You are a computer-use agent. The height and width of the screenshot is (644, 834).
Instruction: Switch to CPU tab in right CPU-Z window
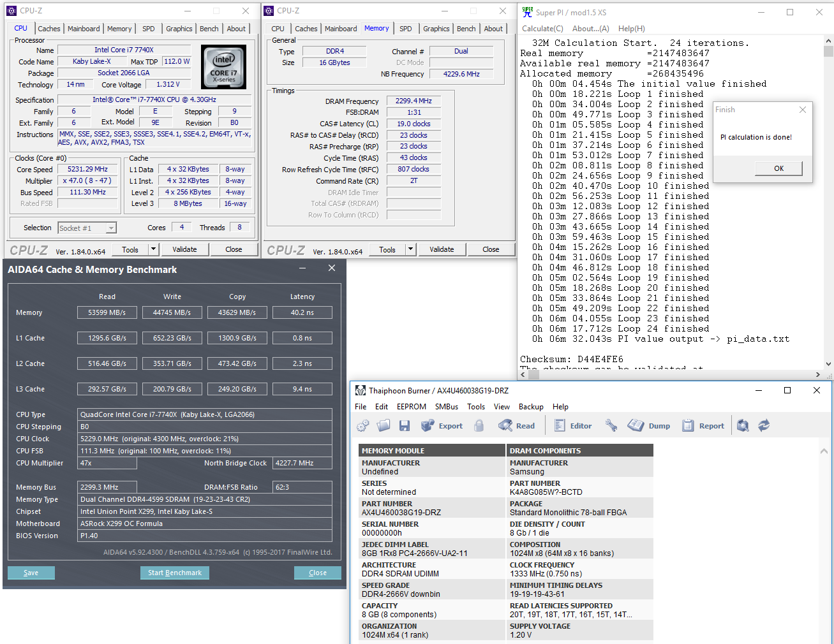pos(278,29)
